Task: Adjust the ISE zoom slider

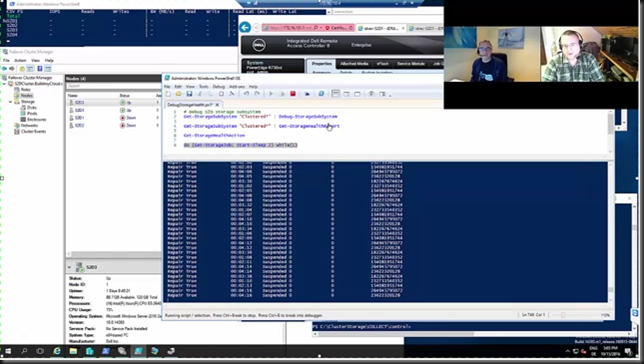Action: tap(563, 315)
